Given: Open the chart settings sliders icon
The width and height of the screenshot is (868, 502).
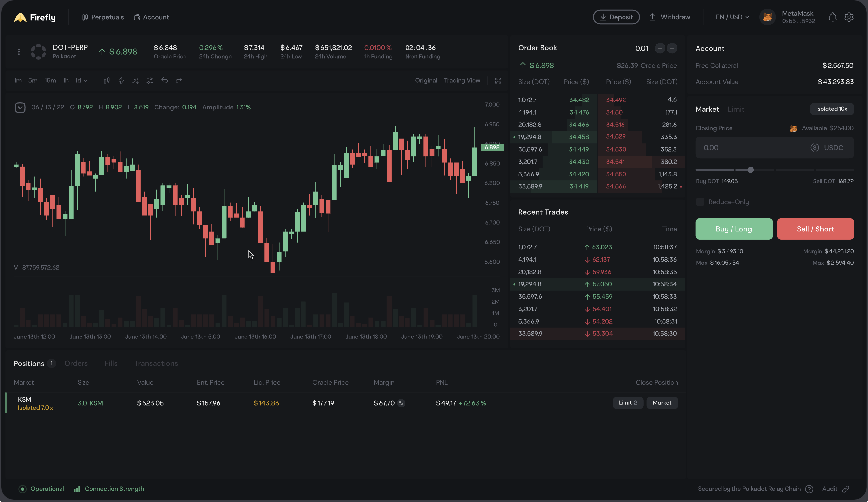Looking at the screenshot, I should [150, 80].
